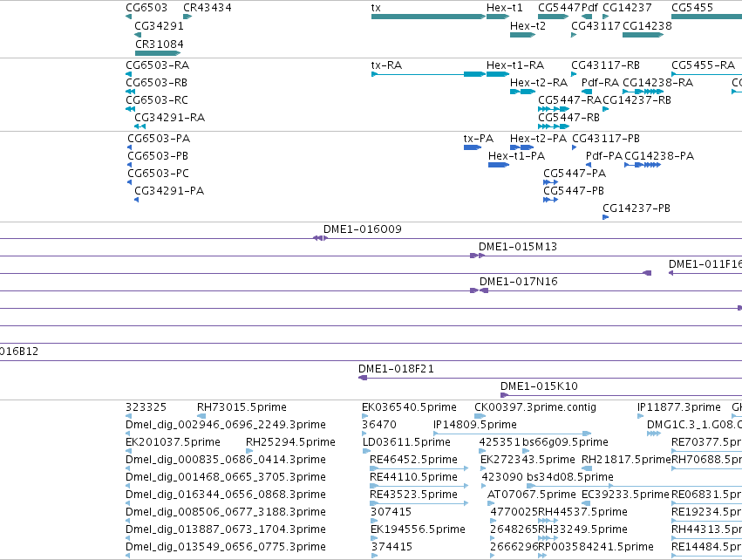Select the CG34291 gene label
This screenshot has width=742, height=560.
[159, 25]
